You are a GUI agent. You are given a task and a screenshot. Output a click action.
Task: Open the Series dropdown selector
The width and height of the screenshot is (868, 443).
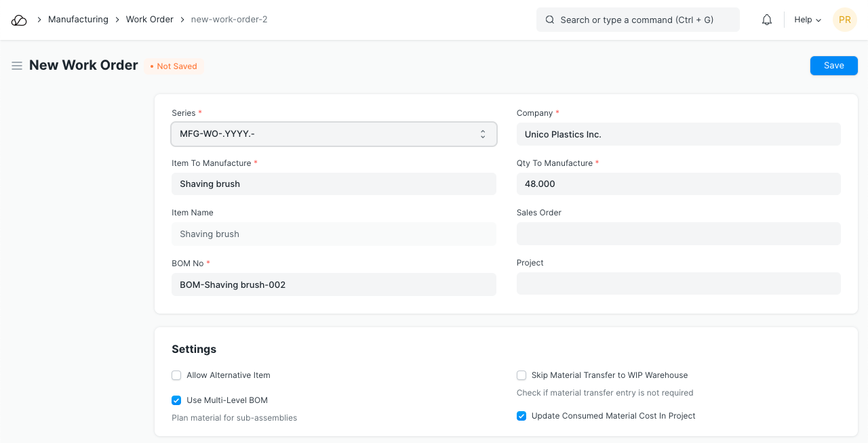[x=334, y=134]
